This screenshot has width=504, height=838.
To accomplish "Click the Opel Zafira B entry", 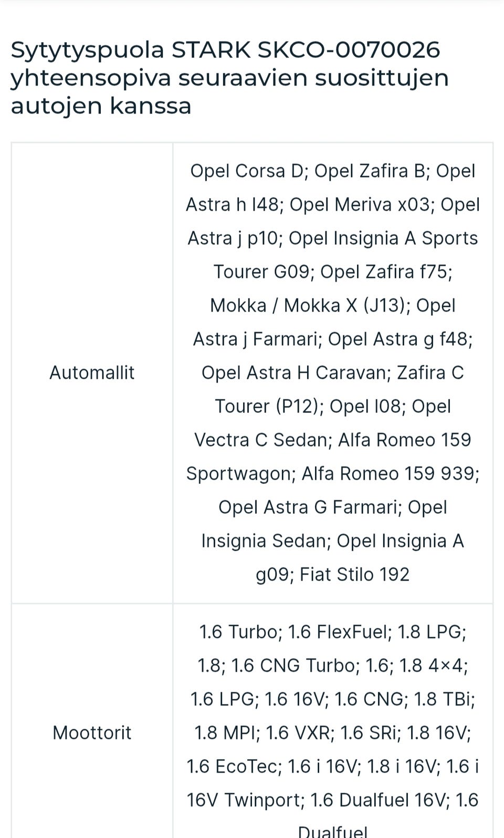I will pyautogui.click(x=371, y=171).
